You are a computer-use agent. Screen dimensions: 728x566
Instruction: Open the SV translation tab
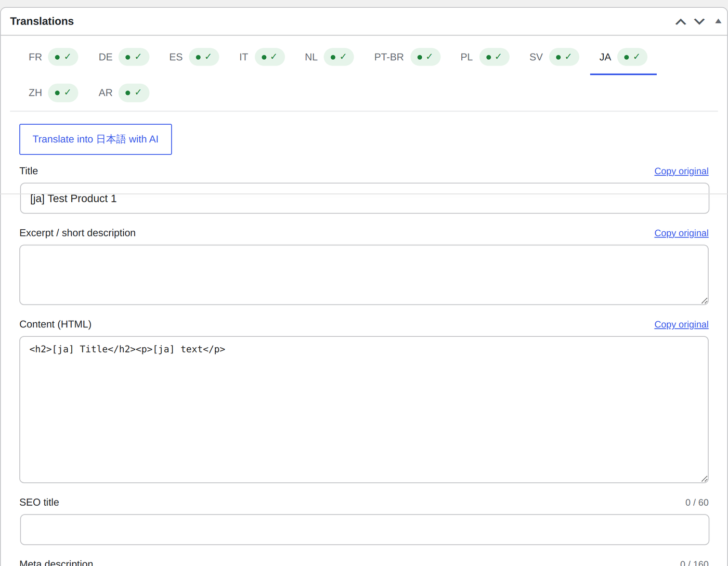click(554, 57)
